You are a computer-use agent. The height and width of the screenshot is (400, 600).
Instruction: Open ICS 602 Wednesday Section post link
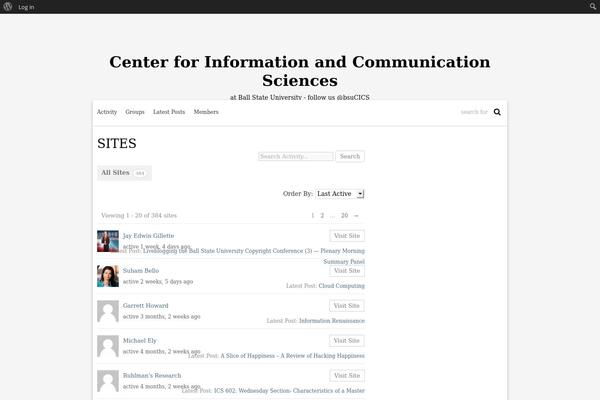[289, 390]
